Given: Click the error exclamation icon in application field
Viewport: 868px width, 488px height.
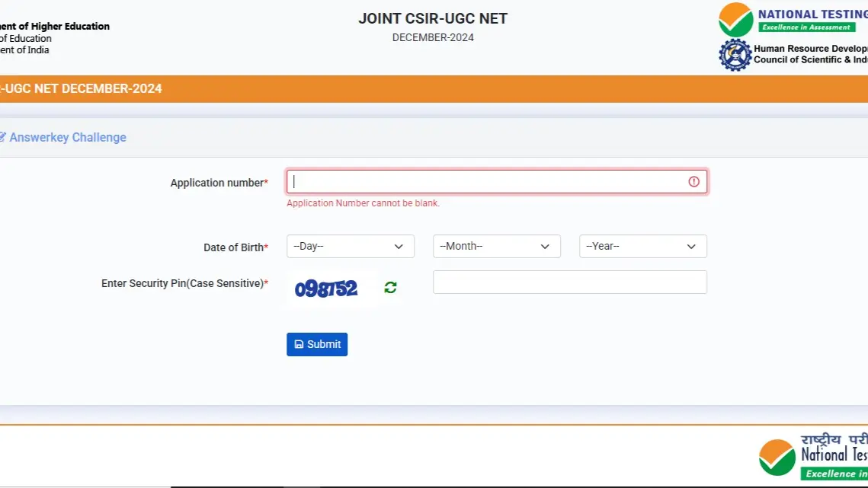Looking at the screenshot, I should pos(693,181).
